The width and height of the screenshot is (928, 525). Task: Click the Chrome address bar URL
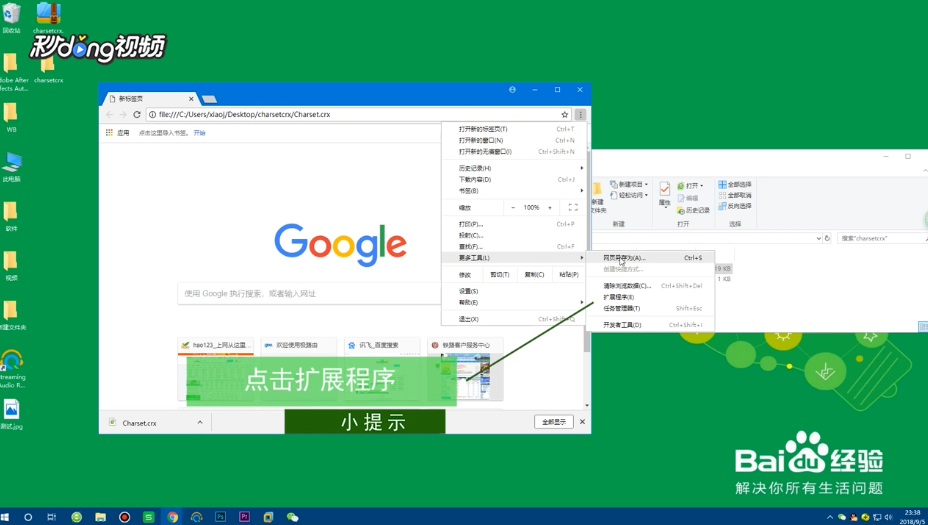244,114
